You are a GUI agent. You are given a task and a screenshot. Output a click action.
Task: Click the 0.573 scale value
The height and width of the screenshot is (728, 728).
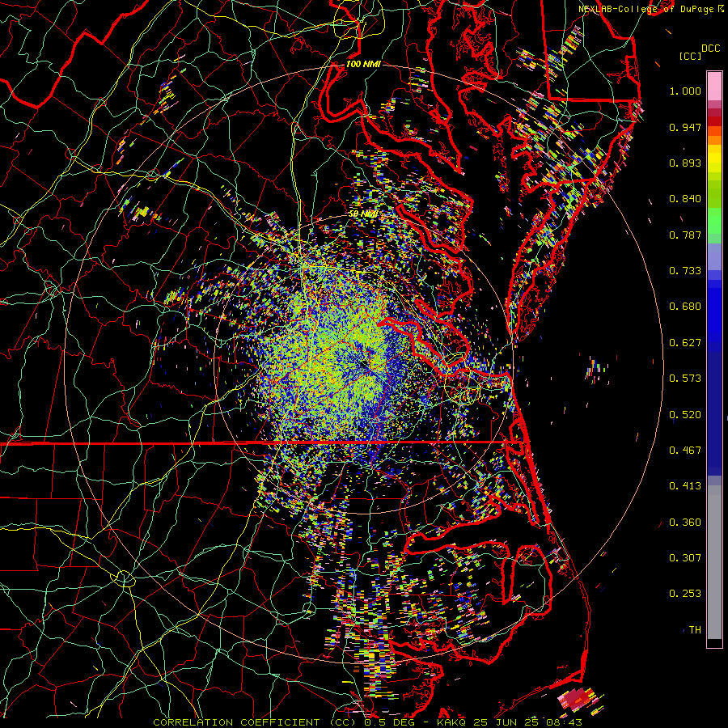pos(685,379)
